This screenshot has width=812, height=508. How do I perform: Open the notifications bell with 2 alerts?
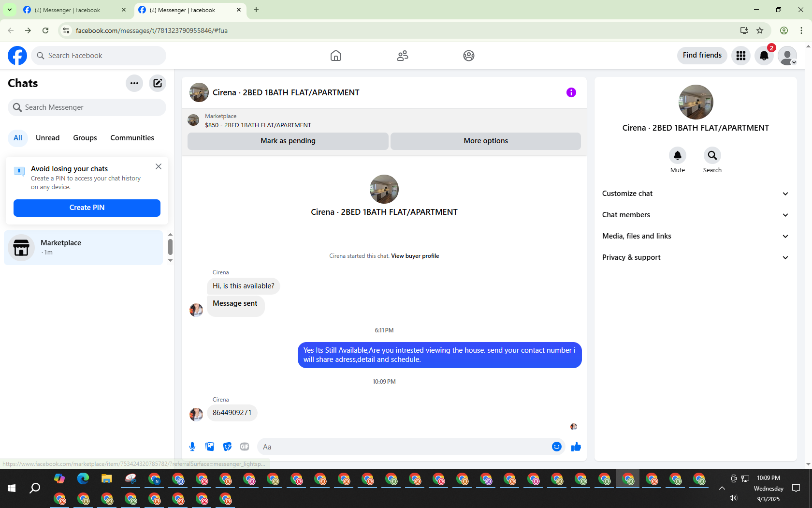point(764,56)
